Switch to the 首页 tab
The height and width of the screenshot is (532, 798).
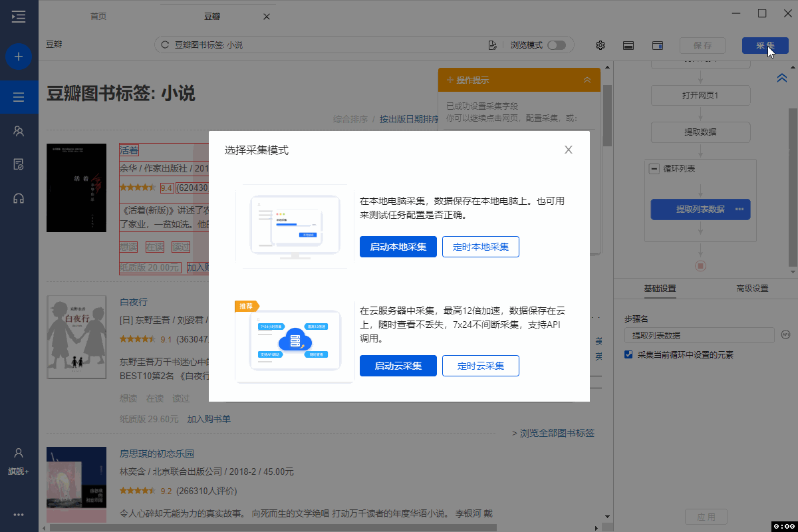98,17
